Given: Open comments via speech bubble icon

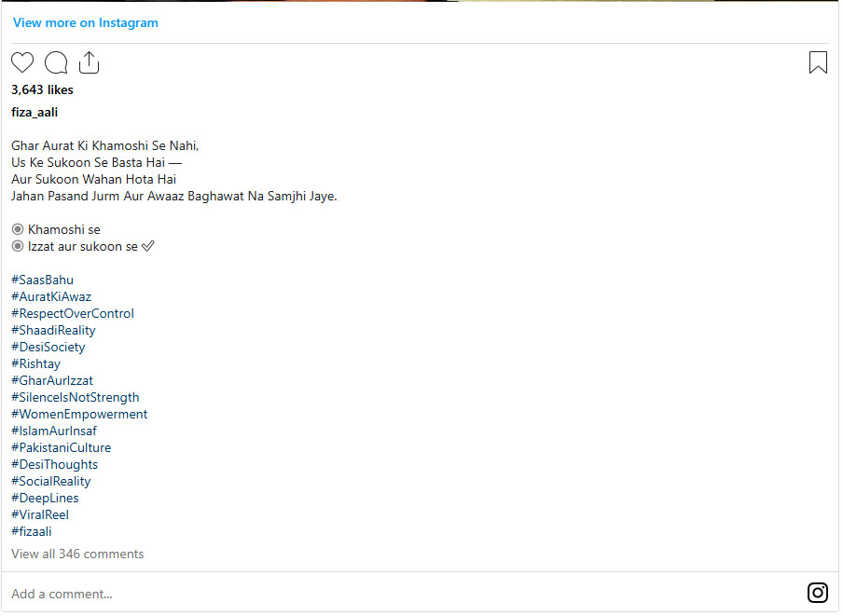Looking at the screenshot, I should point(56,62).
